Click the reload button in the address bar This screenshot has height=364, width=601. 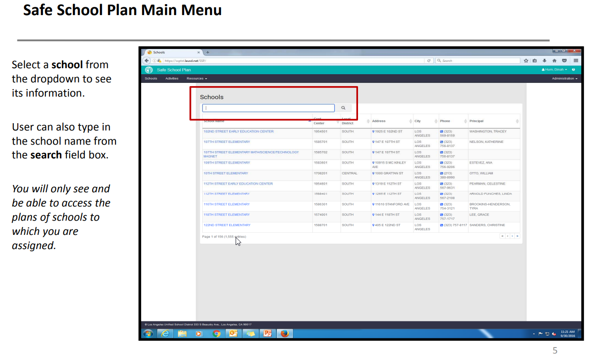(429, 60)
